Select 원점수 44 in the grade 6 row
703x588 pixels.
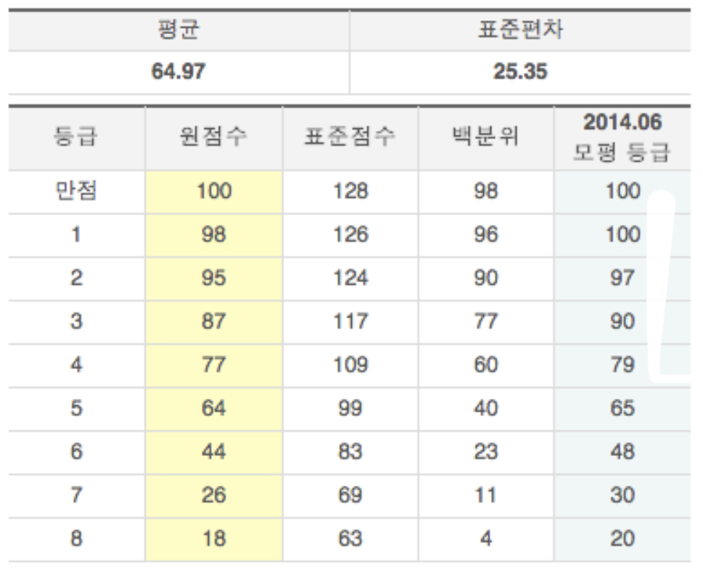[x=214, y=452]
